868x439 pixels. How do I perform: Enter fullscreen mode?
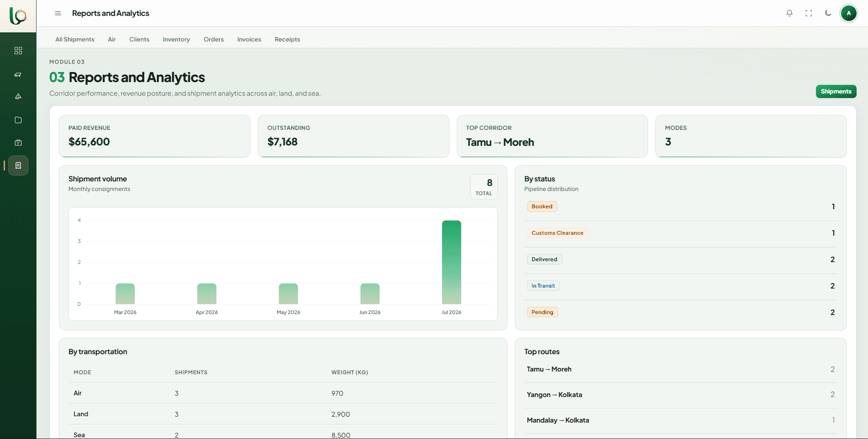click(x=809, y=13)
